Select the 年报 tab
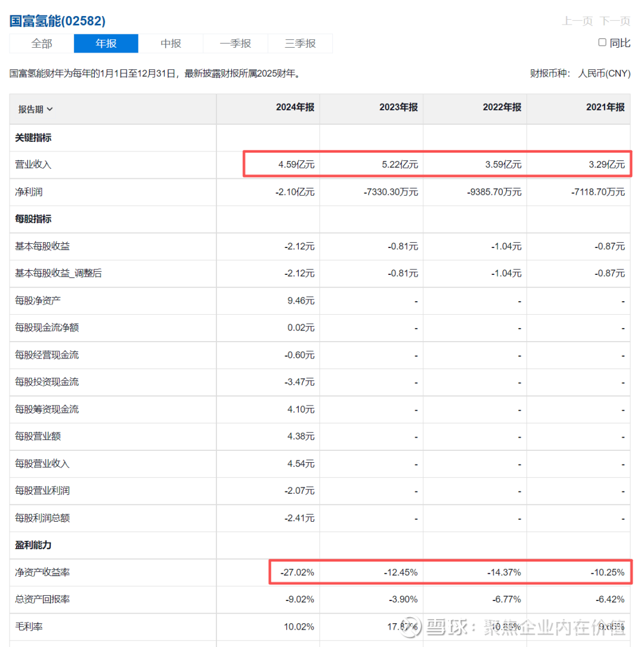 [x=106, y=44]
